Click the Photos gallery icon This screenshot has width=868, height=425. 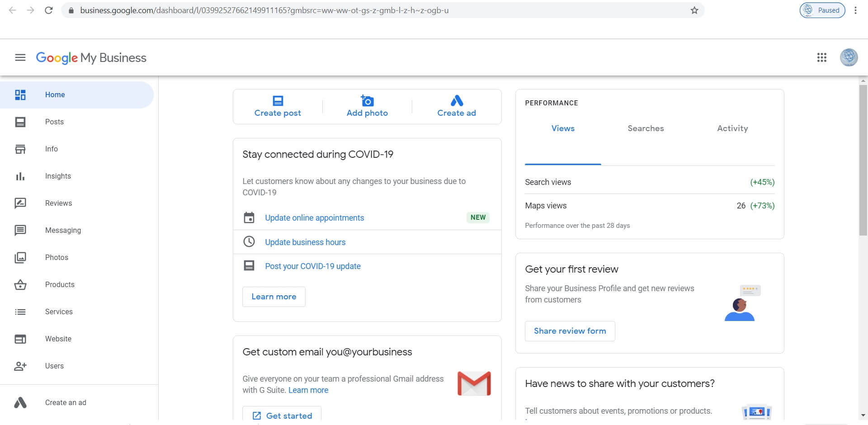pyautogui.click(x=20, y=258)
